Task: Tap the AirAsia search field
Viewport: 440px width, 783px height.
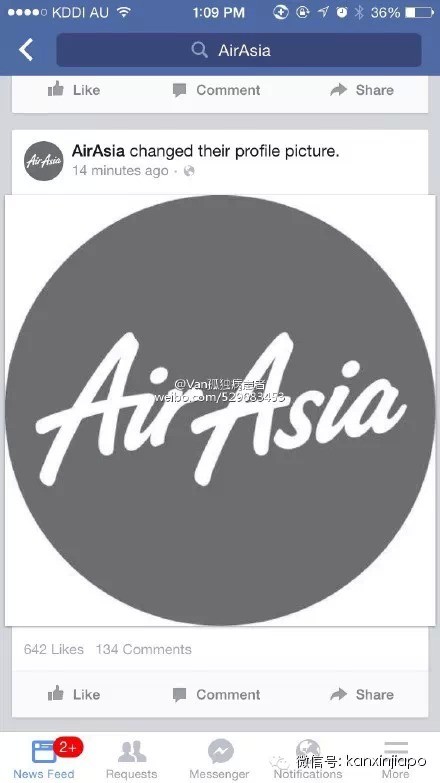Action: pos(239,50)
